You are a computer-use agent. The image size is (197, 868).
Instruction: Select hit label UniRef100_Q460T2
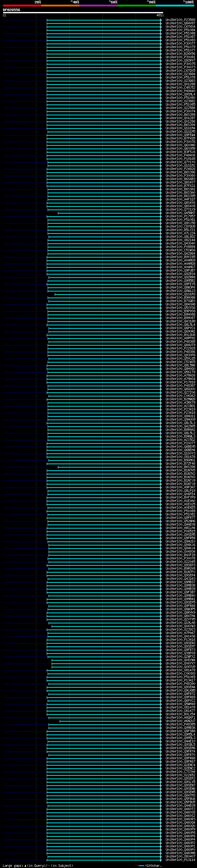[180, 809]
